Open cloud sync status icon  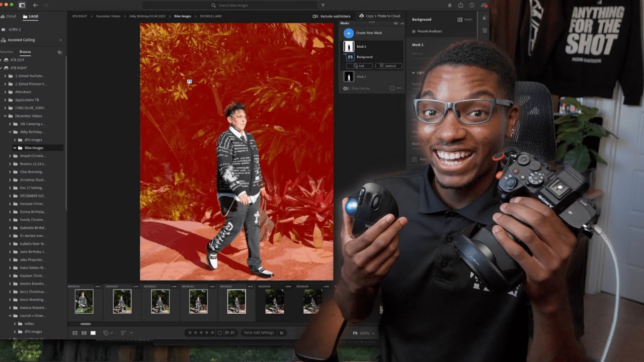point(483,5)
